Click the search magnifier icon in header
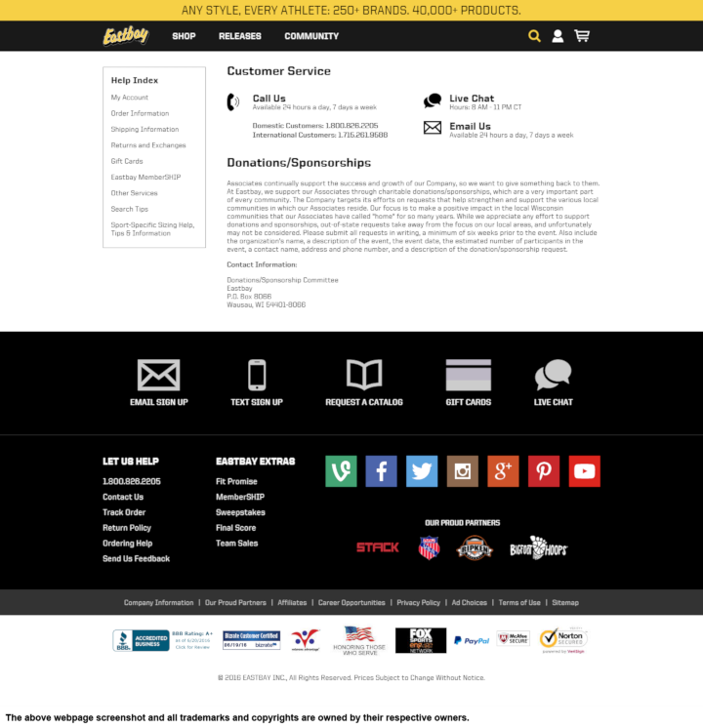Image resolution: width=703 pixels, height=728 pixels. (534, 36)
